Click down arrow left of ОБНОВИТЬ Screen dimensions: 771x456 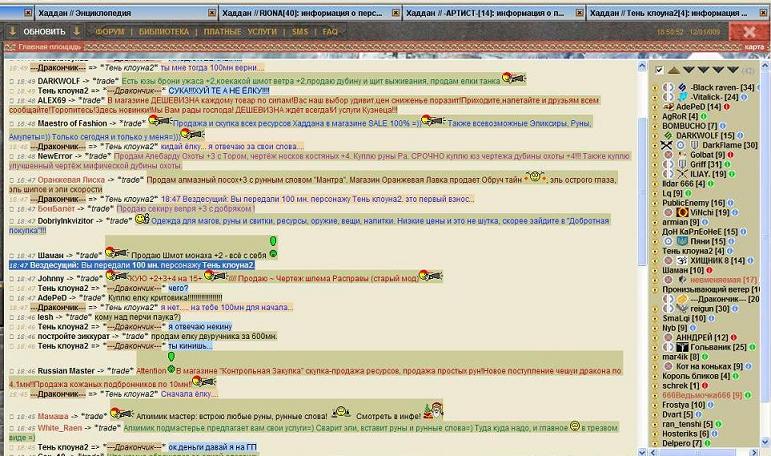pos(12,31)
